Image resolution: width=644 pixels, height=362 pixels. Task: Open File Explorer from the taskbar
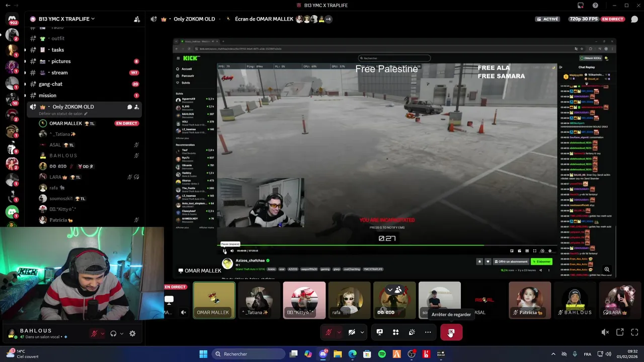pos(338,354)
